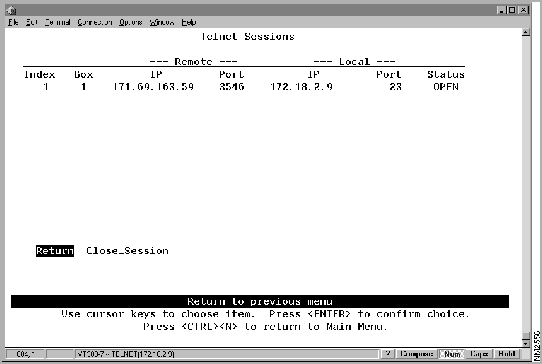Open the File menu
The height and width of the screenshot is (364, 542).
point(13,22)
